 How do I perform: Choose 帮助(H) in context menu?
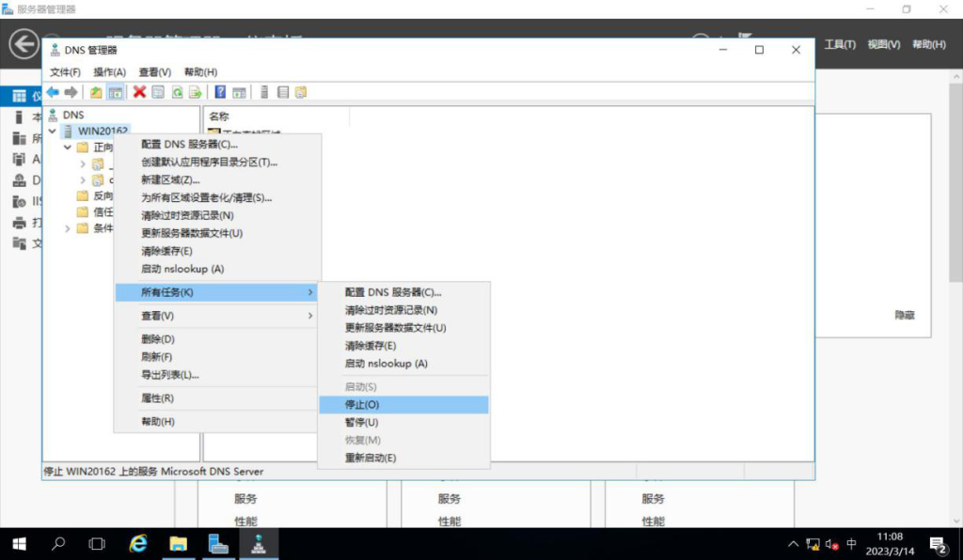[x=218, y=421]
